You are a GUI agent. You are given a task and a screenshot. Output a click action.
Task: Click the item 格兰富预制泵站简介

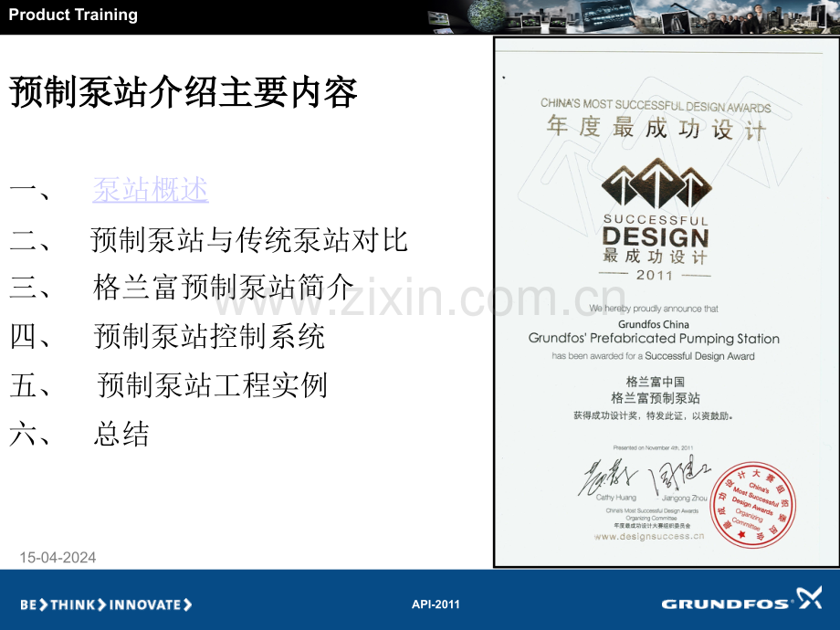(x=224, y=287)
